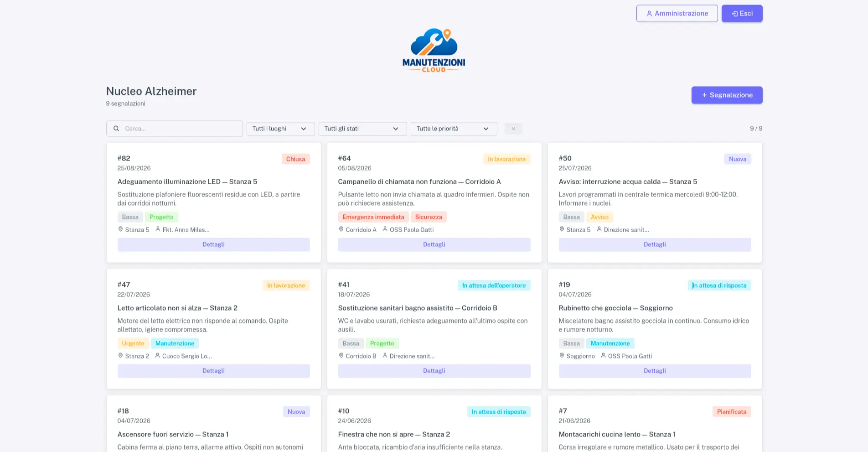Open the Tutte le priorità dropdown
868x452 pixels.
(454, 129)
